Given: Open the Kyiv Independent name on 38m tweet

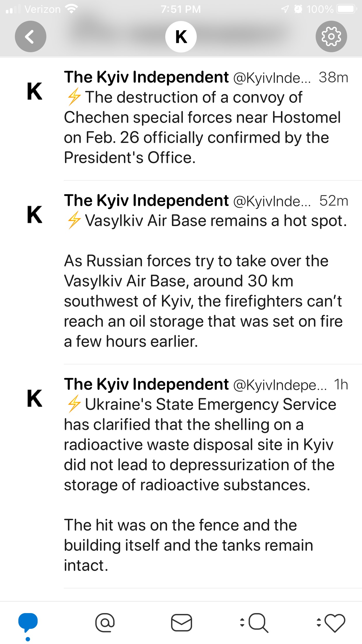Looking at the screenshot, I should [146, 77].
